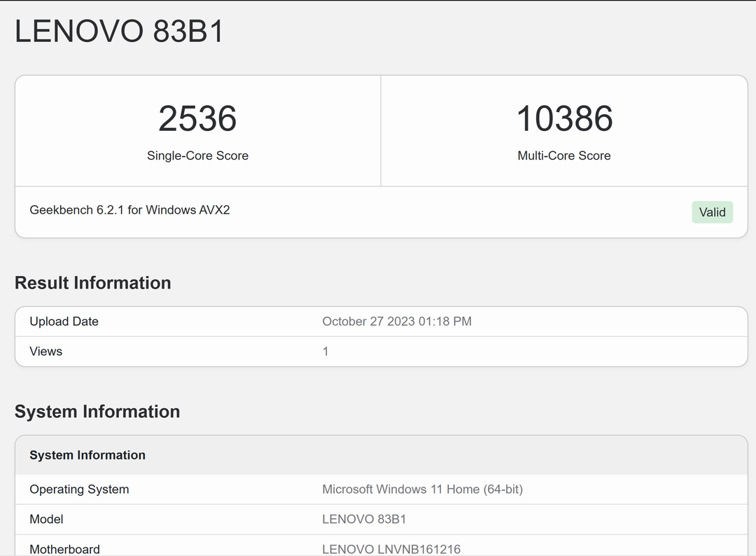Click the Model value LENOVO 83B1
This screenshot has width=756, height=556.
pyautogui.click(x=364, y=520)
